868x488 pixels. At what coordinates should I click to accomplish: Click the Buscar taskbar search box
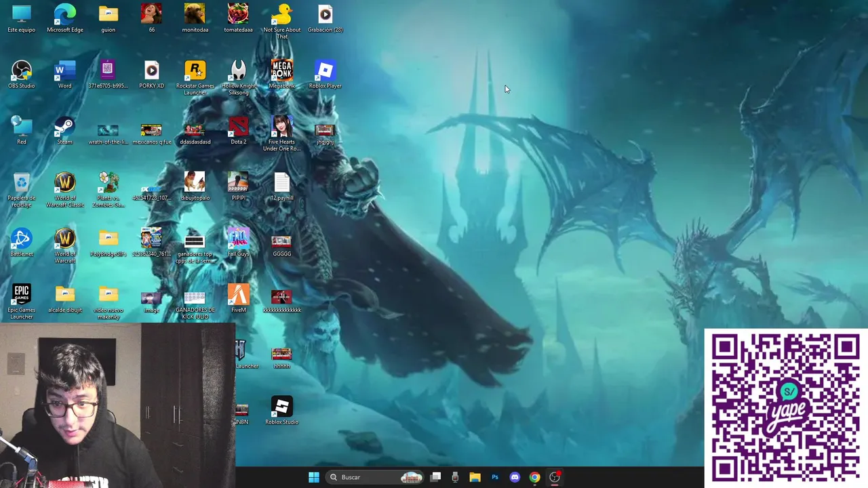pos(374,477)
